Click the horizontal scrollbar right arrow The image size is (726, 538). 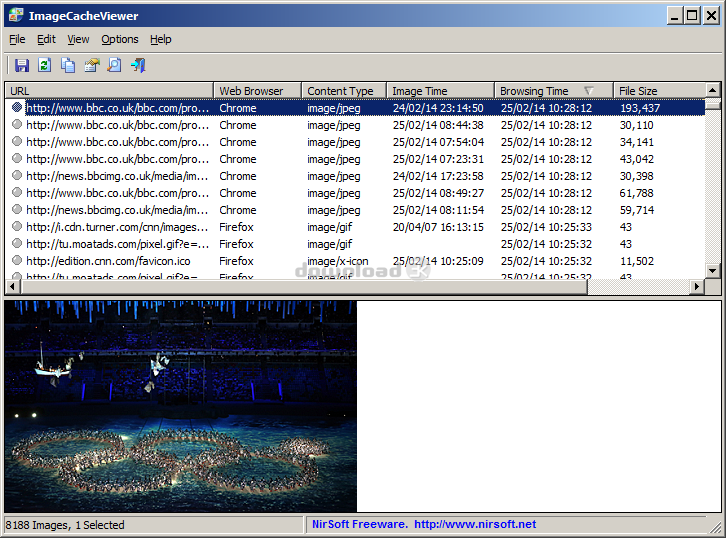click(697, 288)
